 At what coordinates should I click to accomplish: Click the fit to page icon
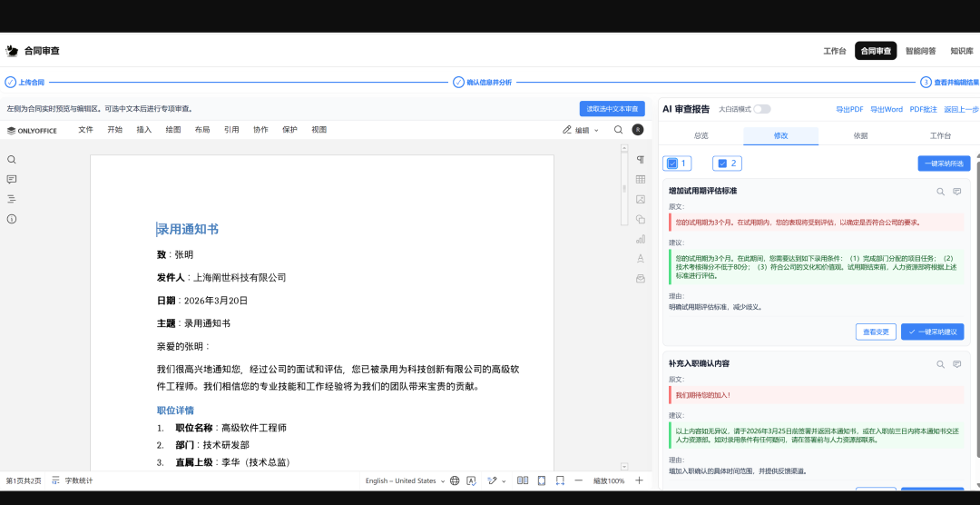[x=541, y=480]
